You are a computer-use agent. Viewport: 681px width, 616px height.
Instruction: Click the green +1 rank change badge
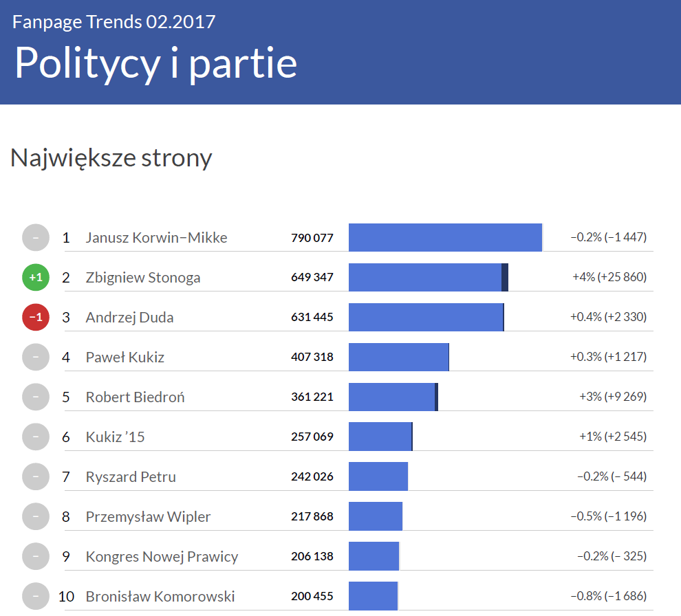(36, 278)
